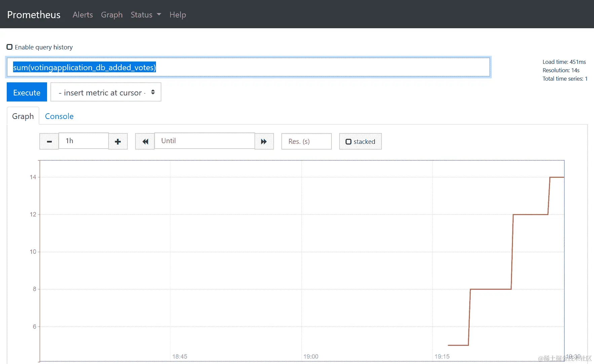Click the 1h time range input
The height and width of the screenshot is (364, 594).
(84, 141)
